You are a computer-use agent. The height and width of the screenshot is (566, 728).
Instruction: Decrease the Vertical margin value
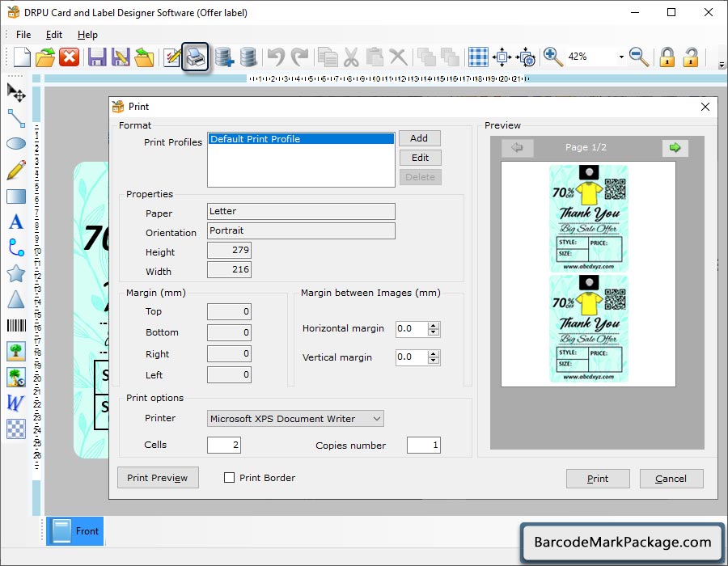tap(434, 361)
